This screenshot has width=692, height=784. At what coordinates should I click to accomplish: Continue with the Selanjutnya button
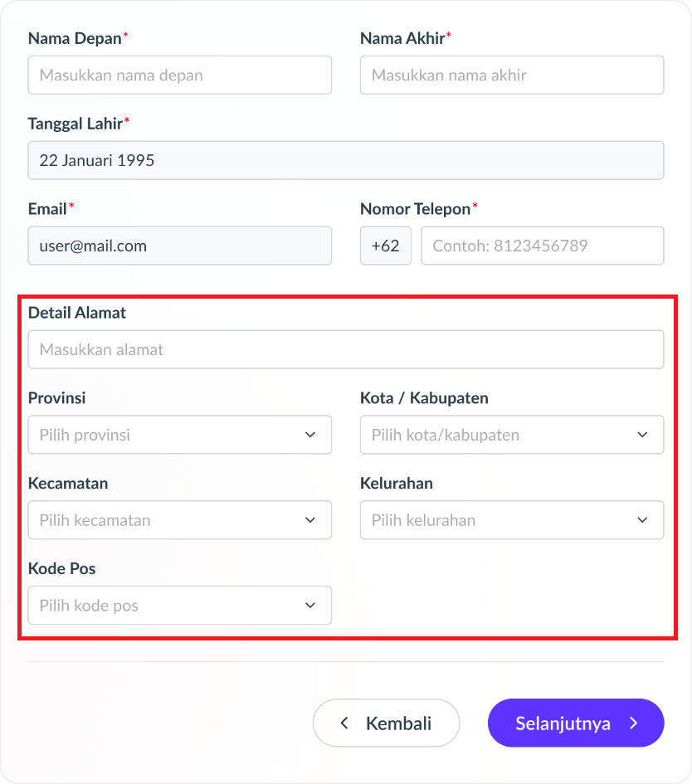tap(576, 723)
